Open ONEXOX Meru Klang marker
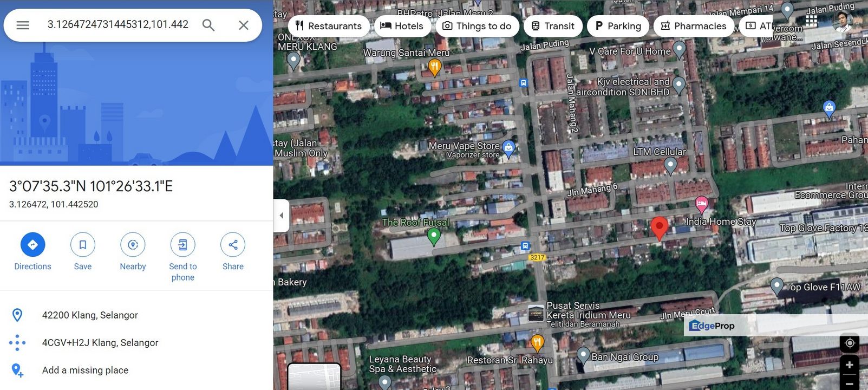 click(293, 61)
